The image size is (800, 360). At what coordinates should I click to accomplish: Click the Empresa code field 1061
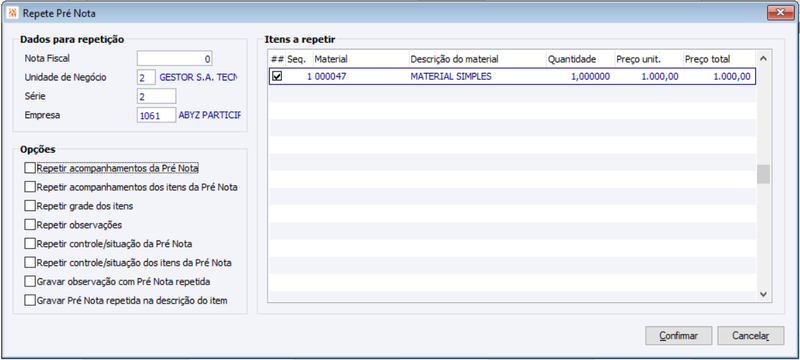(x=156, y=115)
